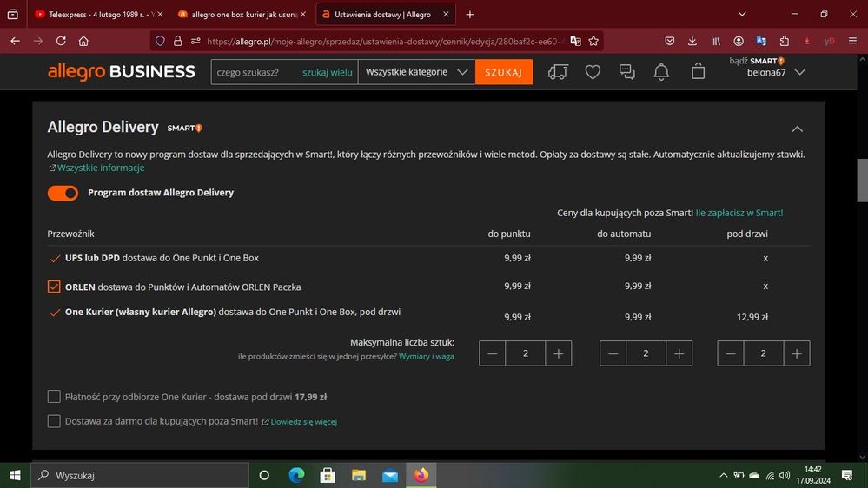Open the delivery truck icon in header

(x=558, y=72)
